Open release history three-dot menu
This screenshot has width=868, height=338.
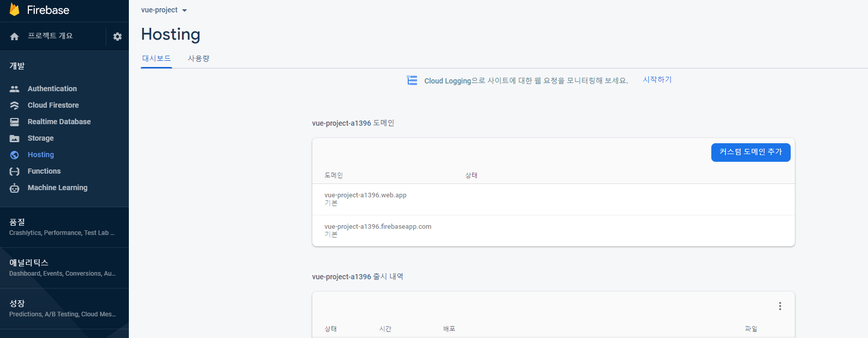click(780, 306)
